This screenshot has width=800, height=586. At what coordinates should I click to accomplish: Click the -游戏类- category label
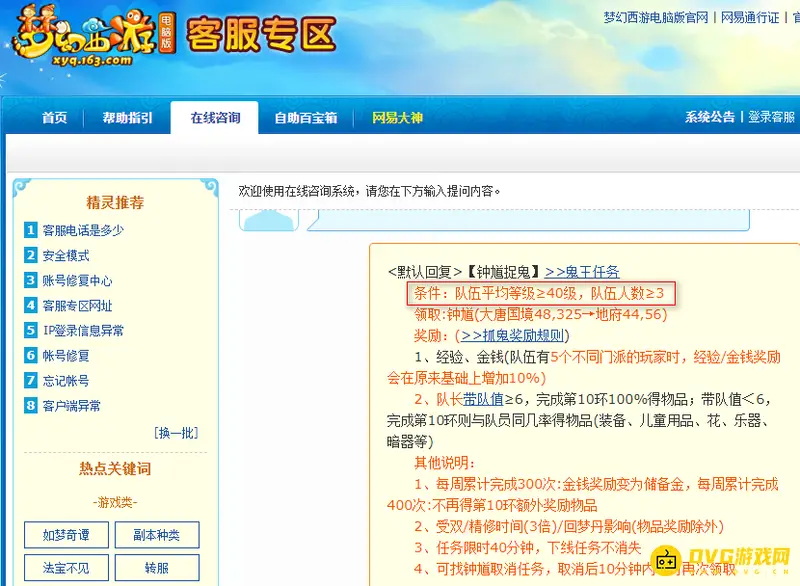click(115, 503)
